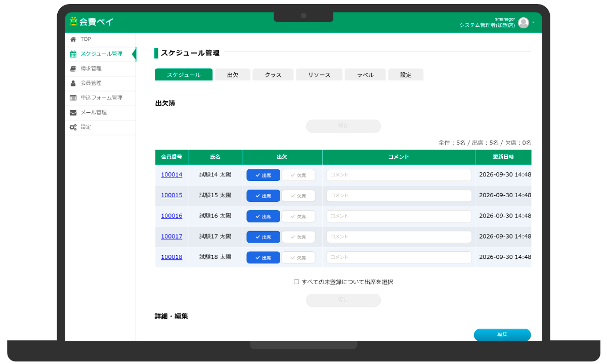Click the book icon for 請求管理
The height and width of the screenshot is (364, 607).
click(x=73, y=69)
